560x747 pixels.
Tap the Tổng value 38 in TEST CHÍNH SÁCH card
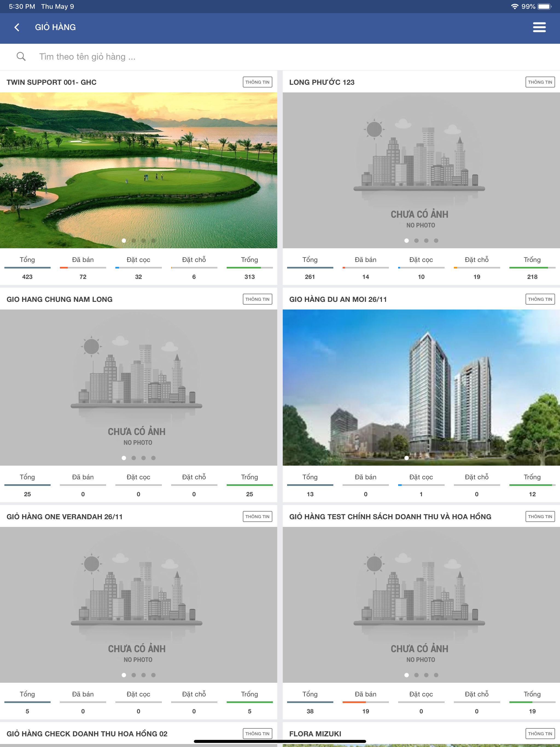click(310, 711)
